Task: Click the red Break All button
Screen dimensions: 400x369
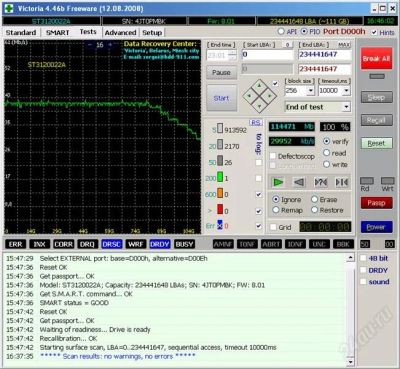Action: coord(376,58)
